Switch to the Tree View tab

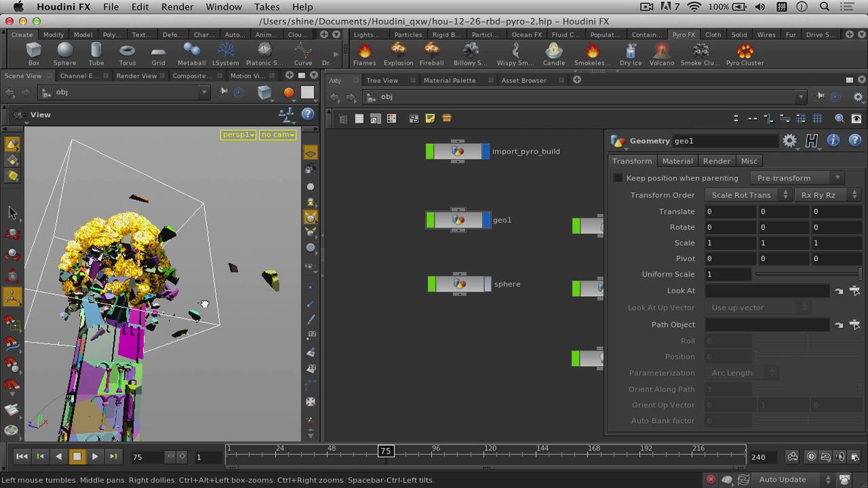coord(382,80)
